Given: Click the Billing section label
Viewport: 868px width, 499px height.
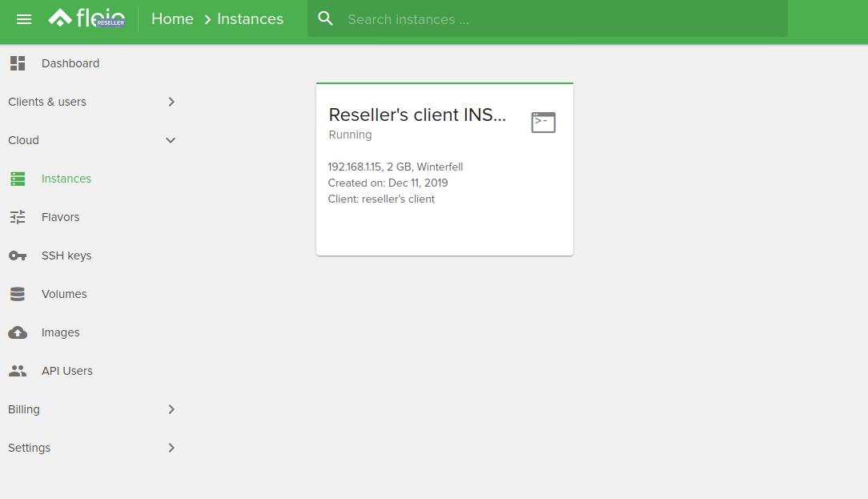Looking at the screenshot, I should (24, 409).
